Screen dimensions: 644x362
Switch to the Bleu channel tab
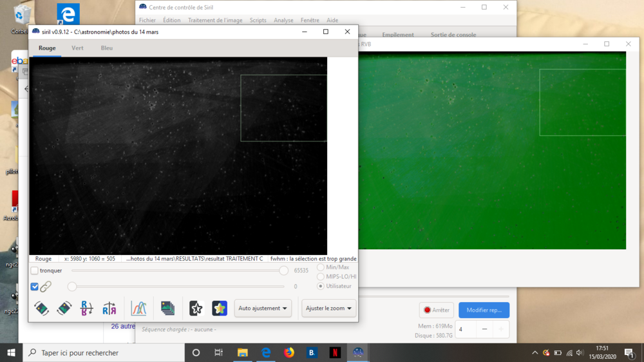(x=107, y=48)
